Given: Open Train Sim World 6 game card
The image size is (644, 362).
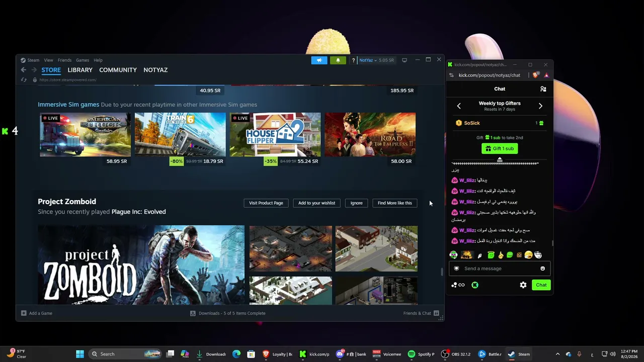Looking at the screenshot, I should pyautogui.click(x=180, y=135).
